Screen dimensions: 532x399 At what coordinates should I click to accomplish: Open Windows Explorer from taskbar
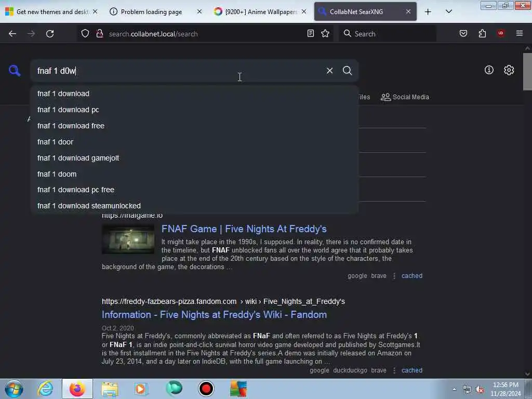(110, 389)
